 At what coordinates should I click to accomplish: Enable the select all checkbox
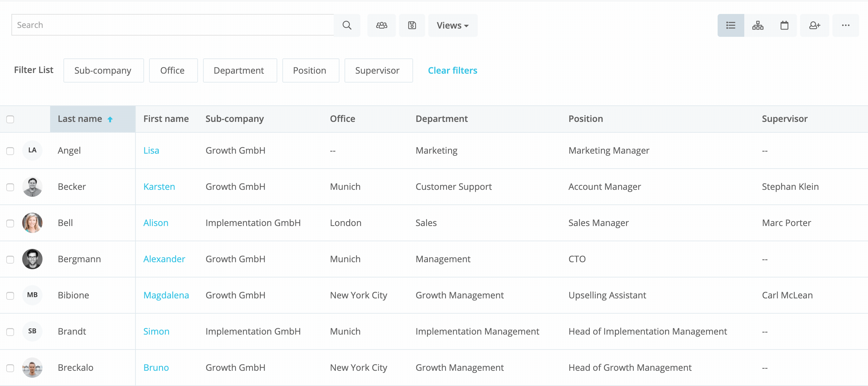[10, 119]
